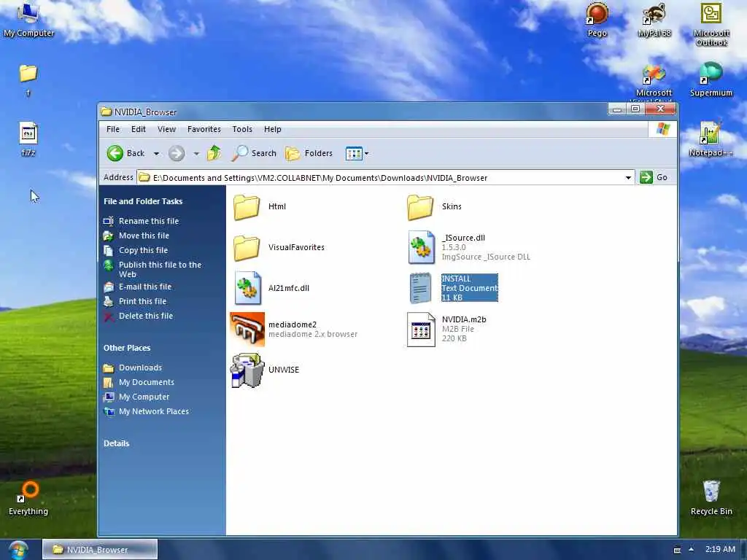
Task: Expand the Back history dropdown arrow
Action: pyautogui.click(x=156, y=153)
